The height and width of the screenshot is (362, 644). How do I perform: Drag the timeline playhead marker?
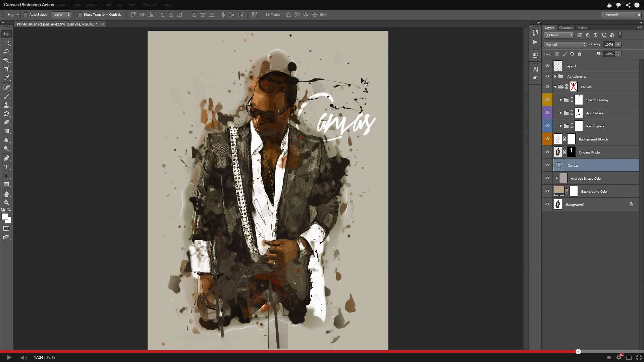coord(578,351)
